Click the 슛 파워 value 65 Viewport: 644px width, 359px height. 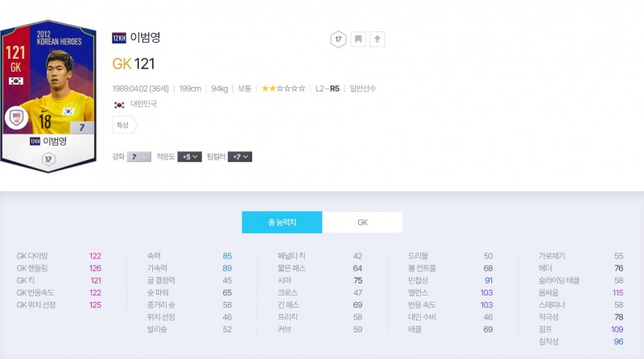click(227, 292)
